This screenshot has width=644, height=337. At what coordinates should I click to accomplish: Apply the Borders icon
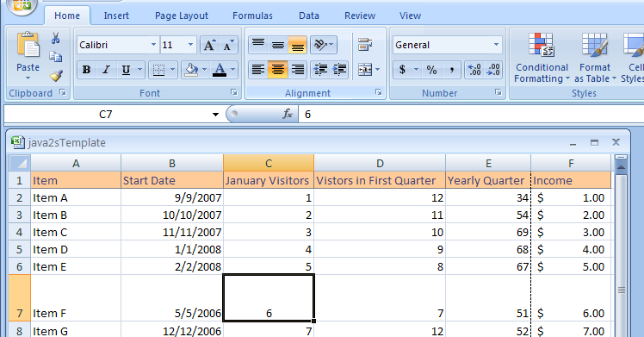pyautogui.click(x=158, y=70)
